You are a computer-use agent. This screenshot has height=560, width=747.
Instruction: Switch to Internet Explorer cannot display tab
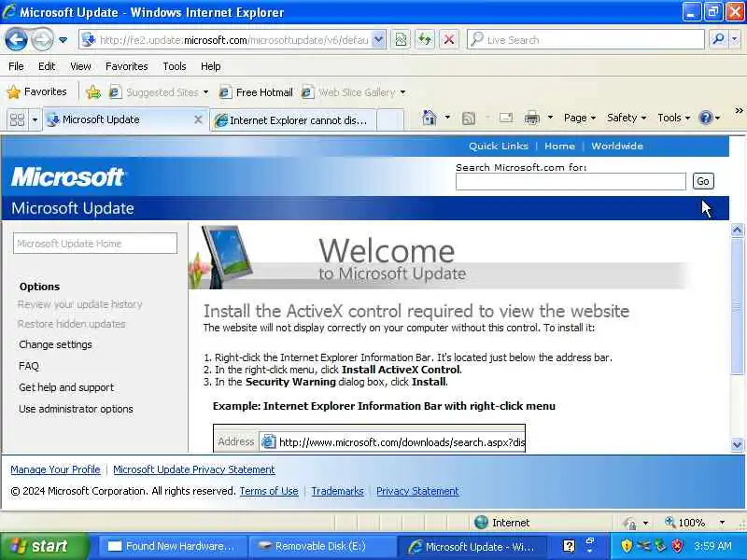(x=293, y=120)
